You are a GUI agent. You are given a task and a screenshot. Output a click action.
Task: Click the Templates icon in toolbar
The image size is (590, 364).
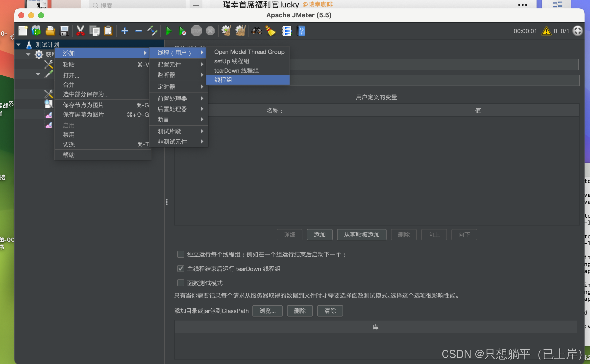pyautogui.click(x=36, y=31)
